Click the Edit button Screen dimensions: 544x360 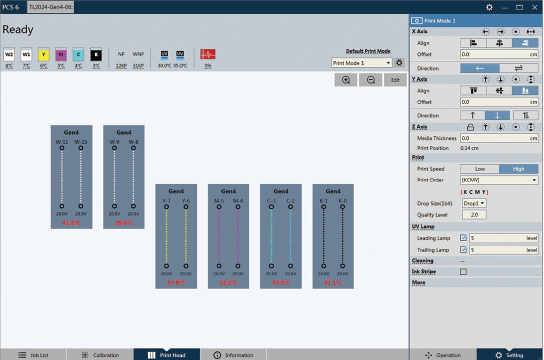[395, 80]
